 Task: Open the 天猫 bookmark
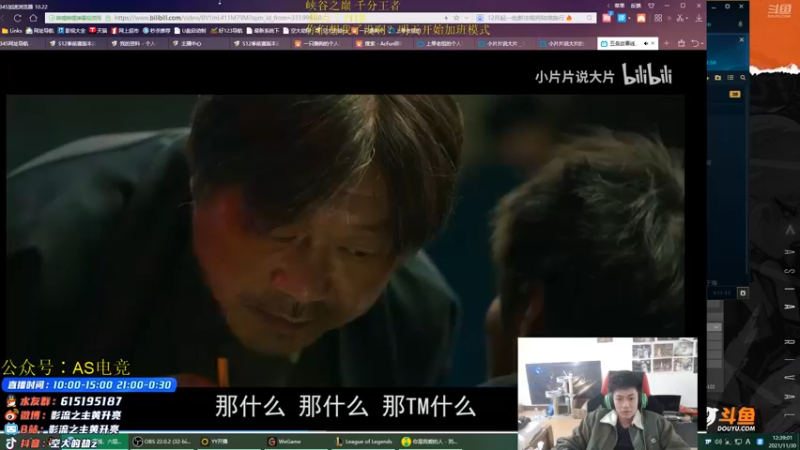coord(98,31)
